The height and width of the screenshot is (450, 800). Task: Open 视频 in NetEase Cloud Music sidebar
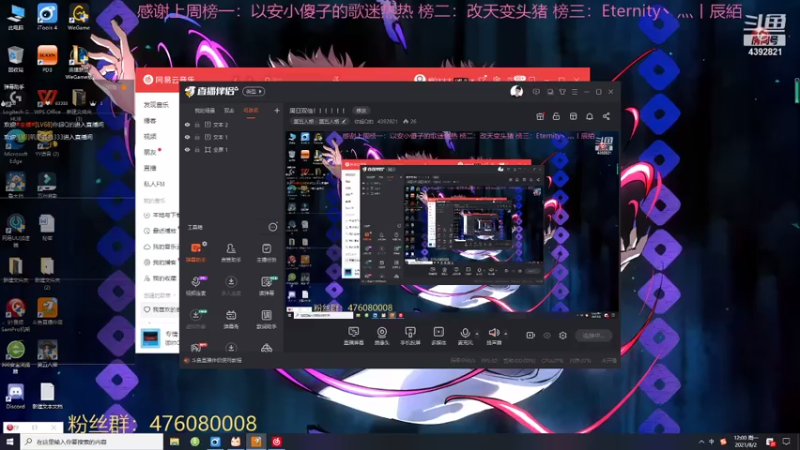point(150,136)
